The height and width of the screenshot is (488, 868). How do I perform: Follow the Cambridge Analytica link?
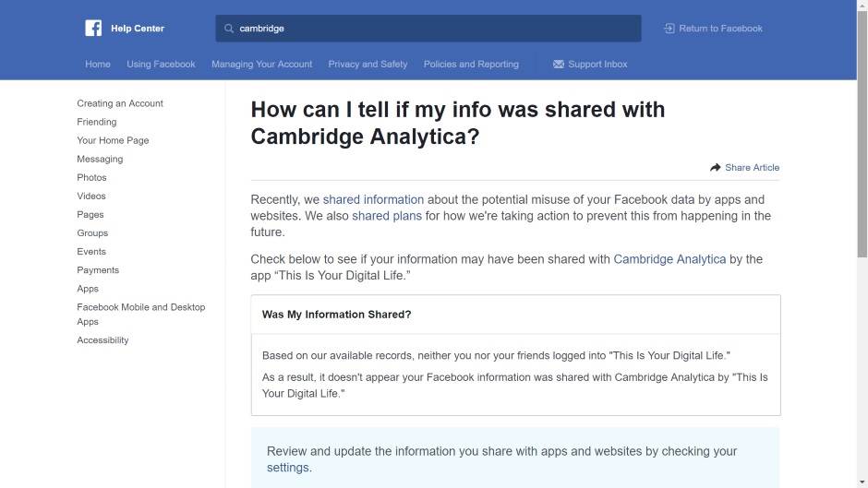point(669,259)
